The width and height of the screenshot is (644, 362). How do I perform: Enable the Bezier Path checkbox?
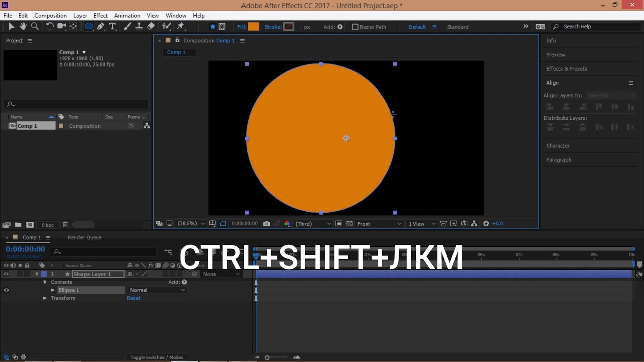pos(355,27)
